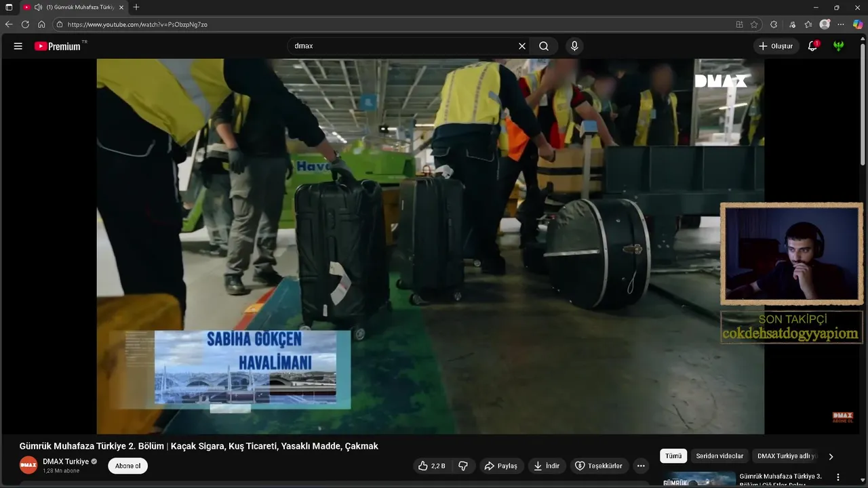Click the Oluştur create button
This screenshot has height=488, width=868.
pos(776,46)
